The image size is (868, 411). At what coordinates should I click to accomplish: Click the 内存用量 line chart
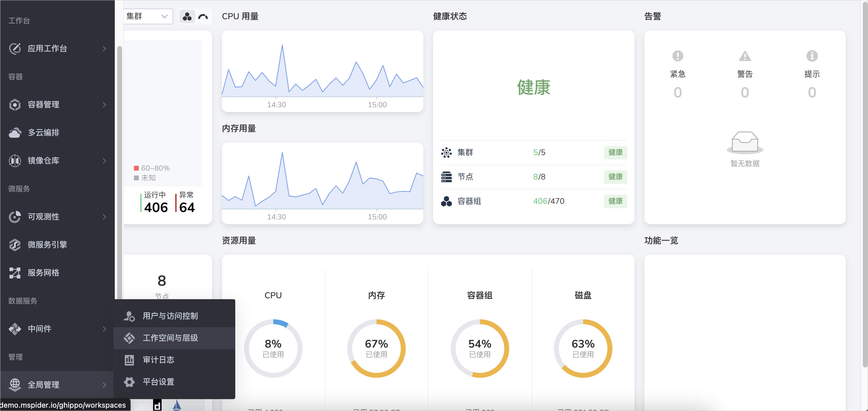click(x=323, y=183)
